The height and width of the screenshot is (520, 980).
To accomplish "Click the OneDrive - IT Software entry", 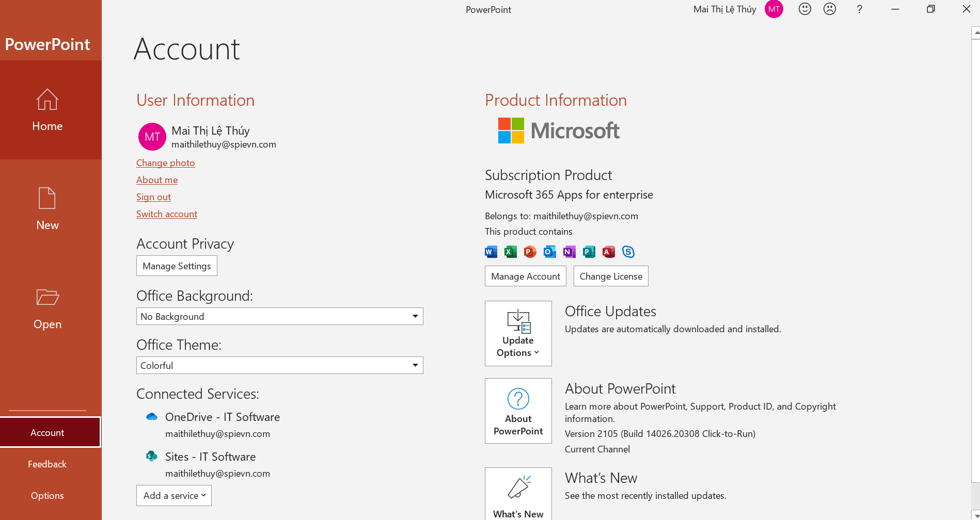I will [x=223, y=417].
